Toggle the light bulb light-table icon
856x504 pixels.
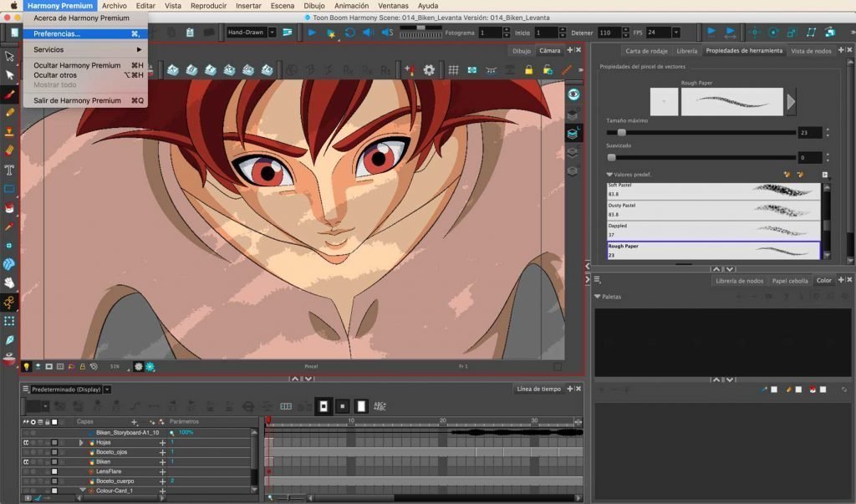pos(26,366)
